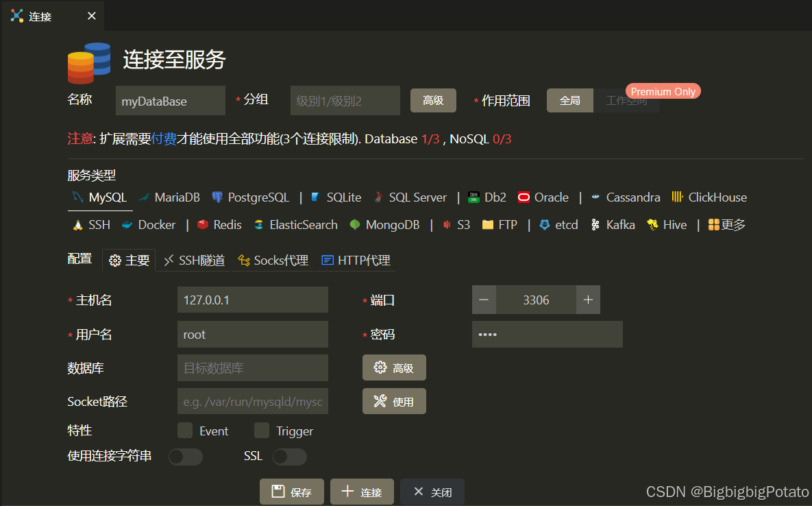
Task: Click the 关闭 close button
Action: (x=432, y=492)
